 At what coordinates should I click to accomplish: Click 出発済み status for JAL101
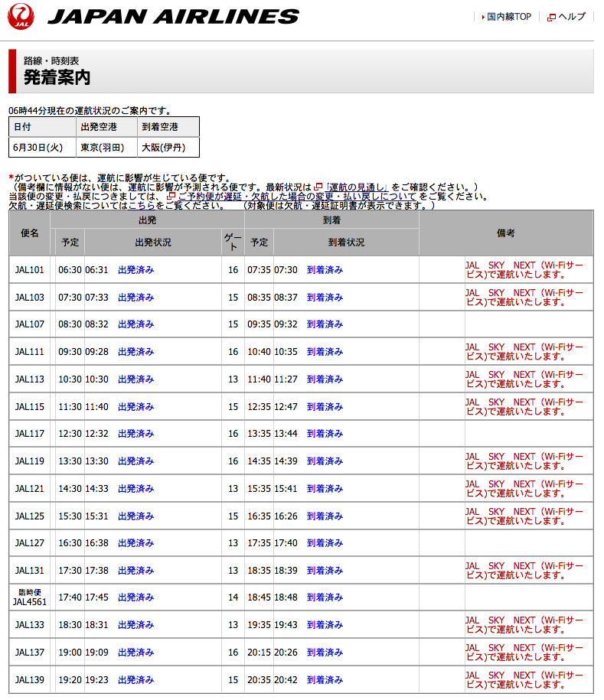(135, 270)
